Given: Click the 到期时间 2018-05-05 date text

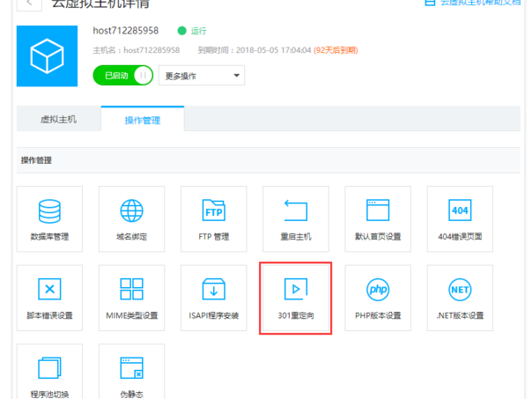Looking at the screenshot, I should tap(255, 50).
